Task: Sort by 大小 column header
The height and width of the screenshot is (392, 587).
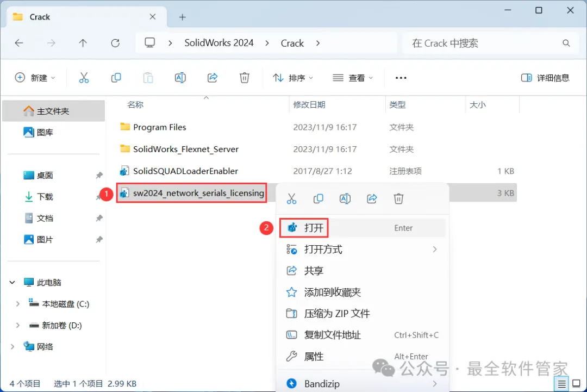Action: (478, 104)
